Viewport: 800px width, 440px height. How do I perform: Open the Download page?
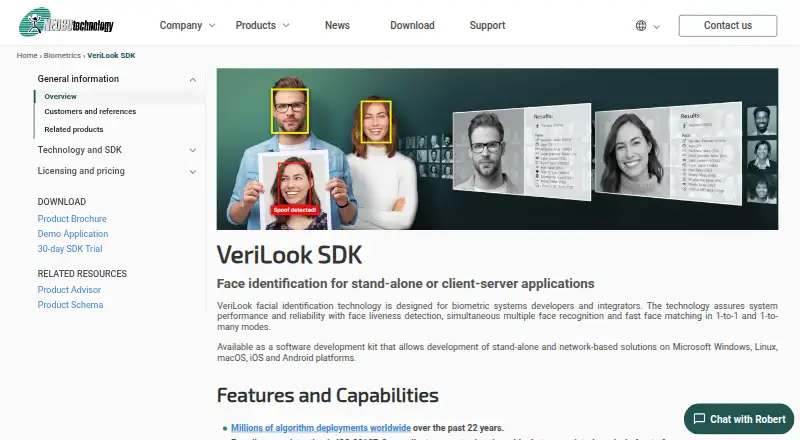[412, 26]
